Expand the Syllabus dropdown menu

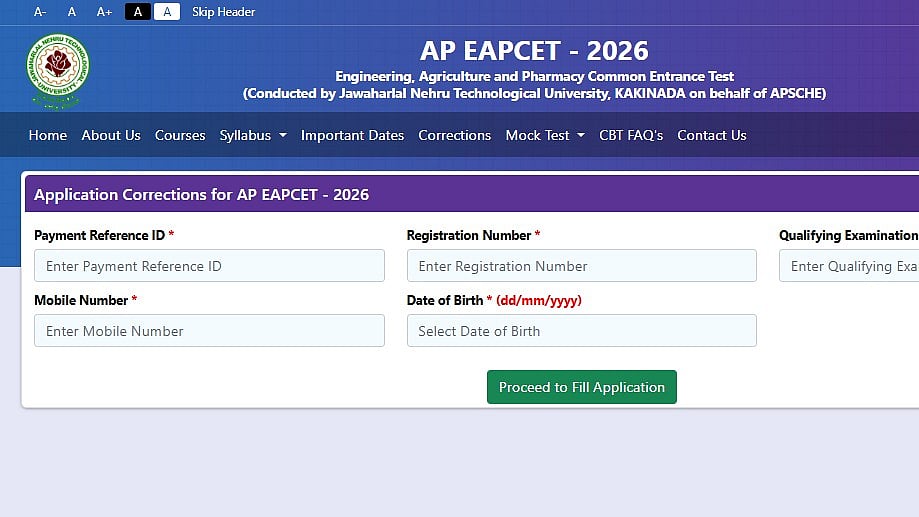253,135
